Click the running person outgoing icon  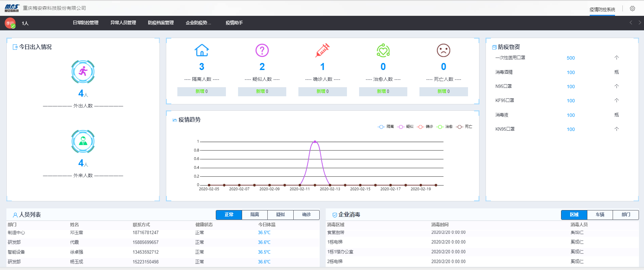(x=83, y=72)
